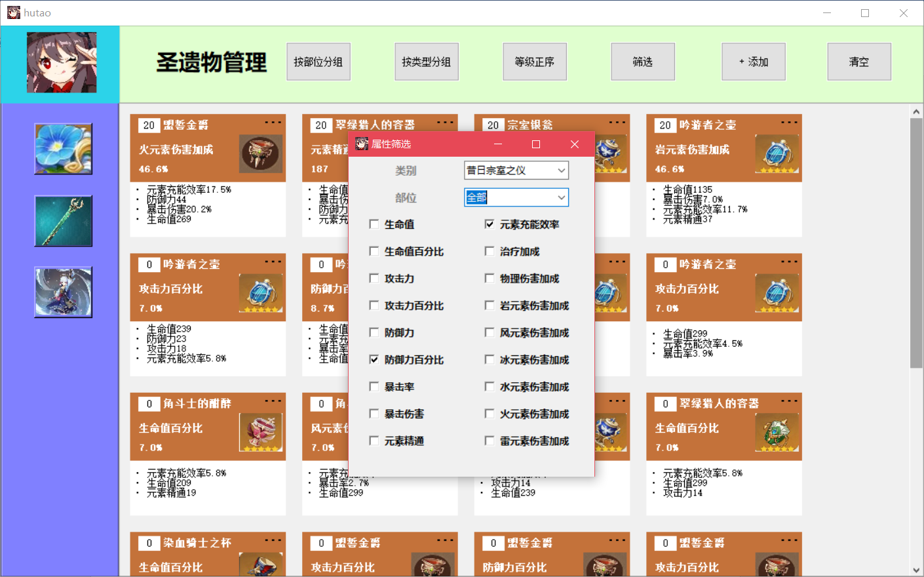Viewport: 924px width, 577px height.
Task: Open the 类别 dropdown showing 昔日宗室之仪
Action: 516,170
